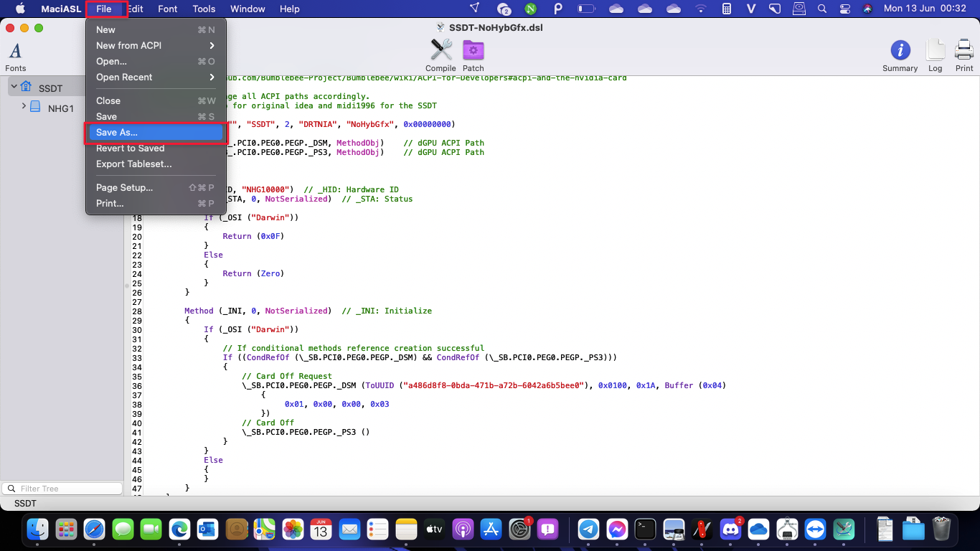Open the Open Recent submenu
The width and height of the screenshot is (980, 551).
coord(155,77)
